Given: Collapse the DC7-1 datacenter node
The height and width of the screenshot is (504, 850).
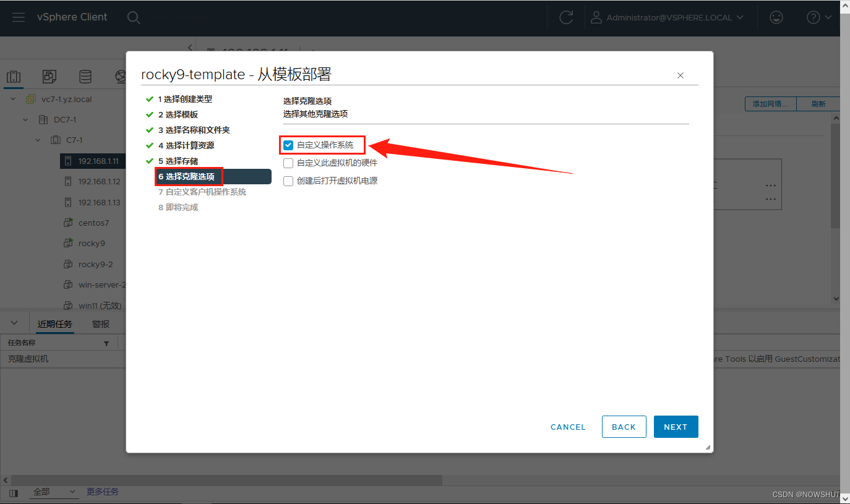Looking at the screenshot, I should coord(25,120).
